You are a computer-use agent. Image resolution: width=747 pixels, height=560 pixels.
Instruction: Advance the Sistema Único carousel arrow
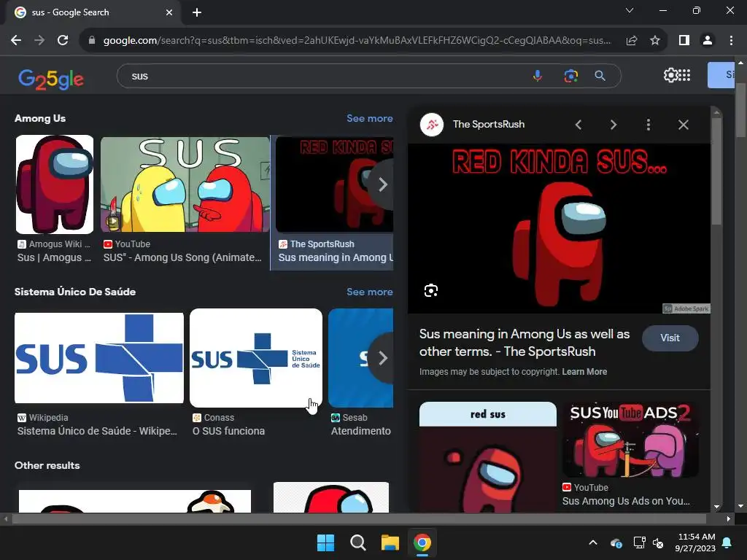(x=382, y=357)
